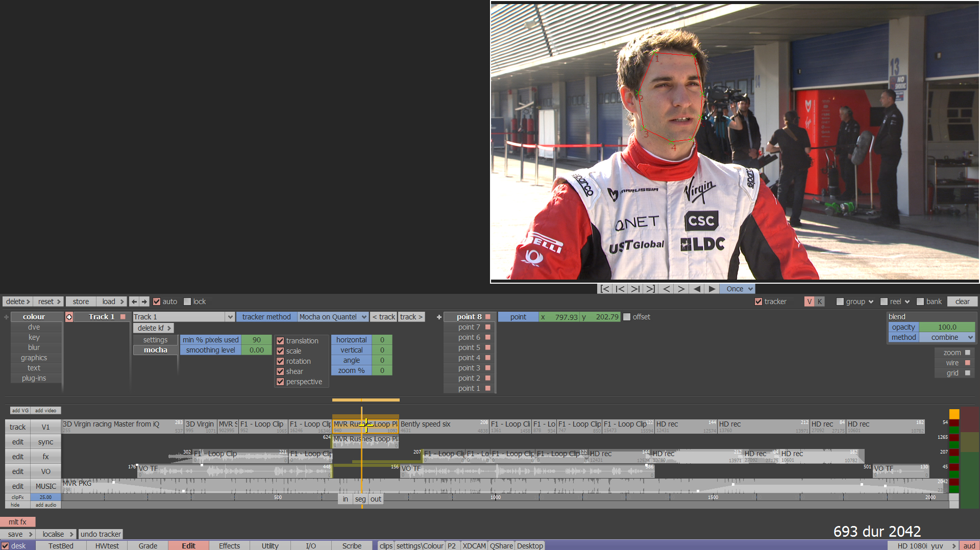This screenshot has height=550, width=980.
Task: Click the redo right-arrow icon beside load
Action: coord(144,302)
